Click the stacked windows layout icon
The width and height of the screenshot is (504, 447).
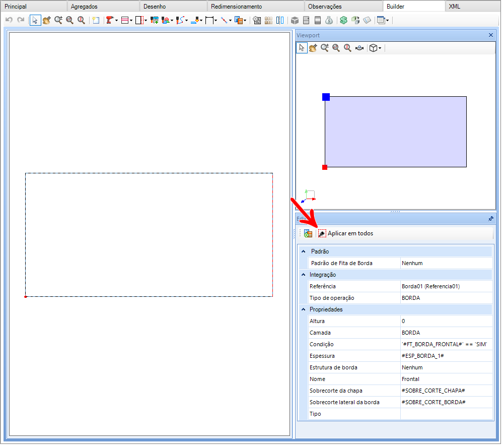[381, 20]
